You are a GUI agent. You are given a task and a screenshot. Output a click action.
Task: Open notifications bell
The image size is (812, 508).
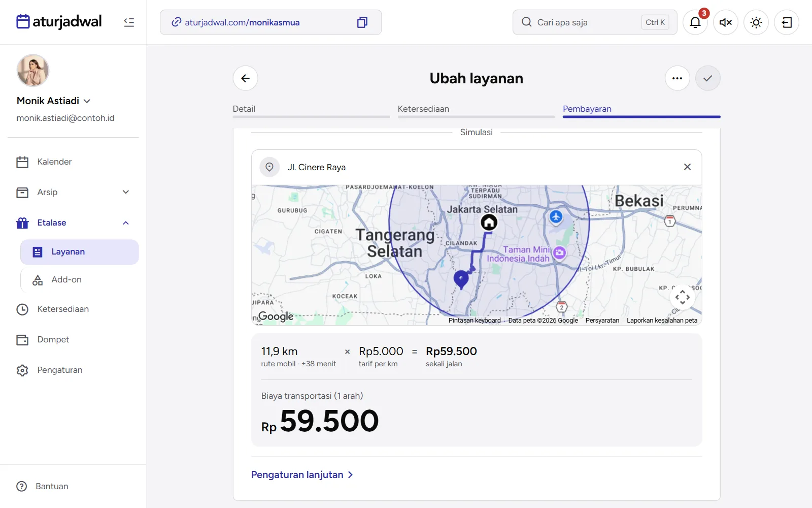click(x=695, y=22)
